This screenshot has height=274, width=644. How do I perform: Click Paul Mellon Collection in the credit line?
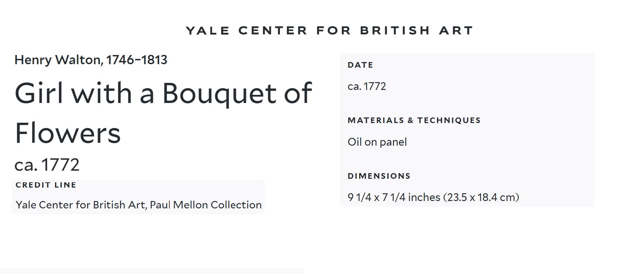tap(206, 205)
